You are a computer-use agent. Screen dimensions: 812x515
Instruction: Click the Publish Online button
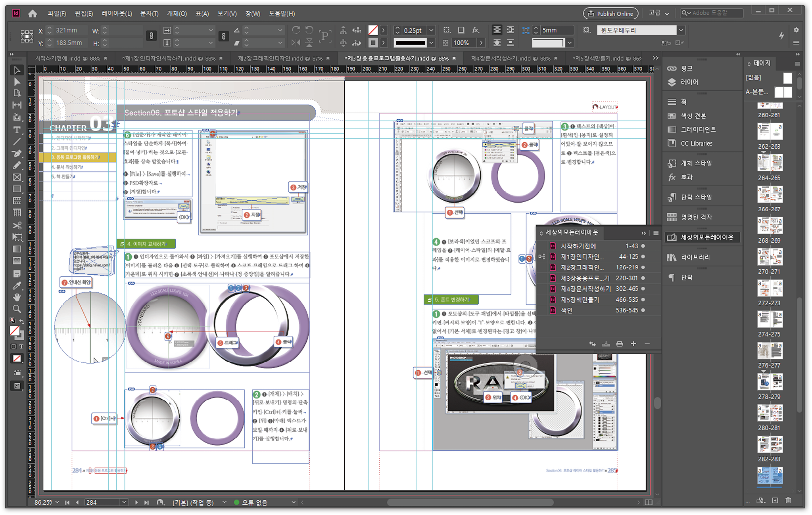point(610,13)
